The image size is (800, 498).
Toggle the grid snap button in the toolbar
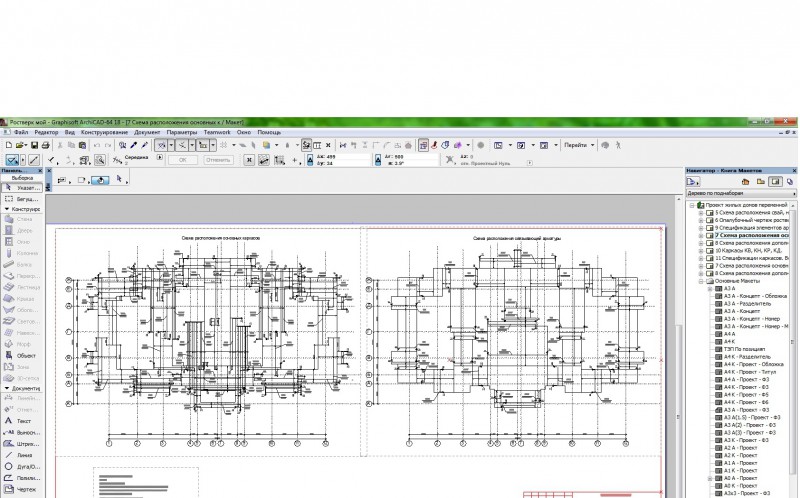[x=223, y=145]
